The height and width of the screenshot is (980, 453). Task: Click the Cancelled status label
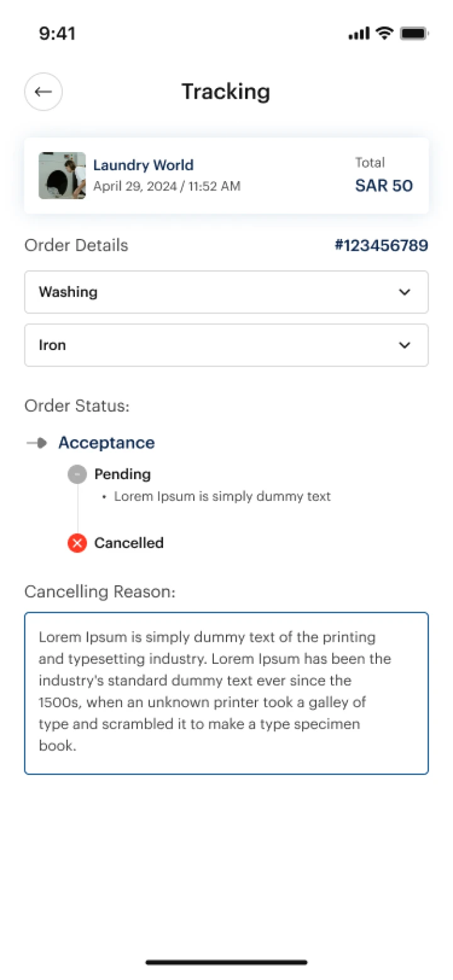pos(129,542)
